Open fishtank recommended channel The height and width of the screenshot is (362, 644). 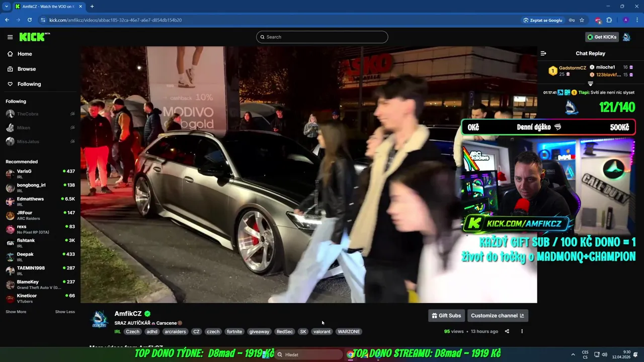40,243
